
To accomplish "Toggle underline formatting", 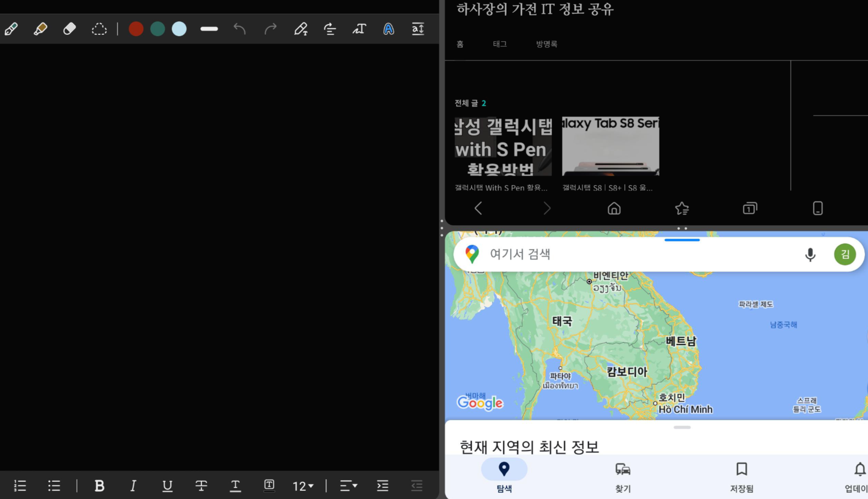I will (167, 486).
